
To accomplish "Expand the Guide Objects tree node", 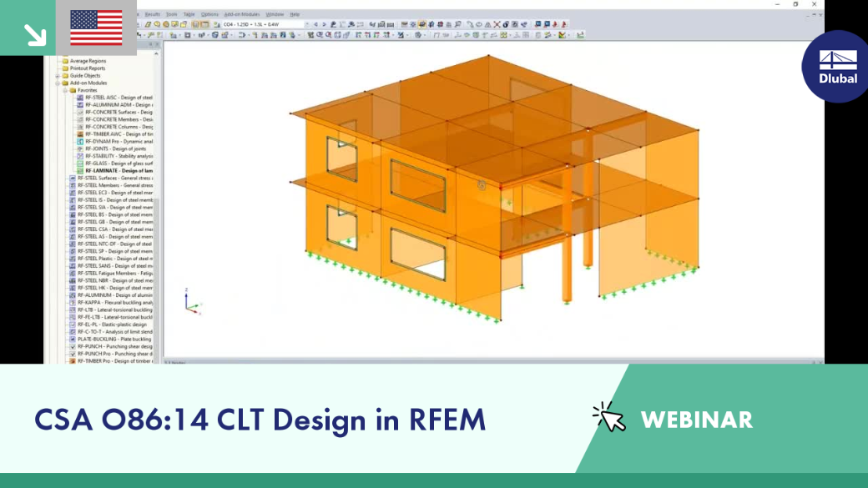I will [58, 76].
